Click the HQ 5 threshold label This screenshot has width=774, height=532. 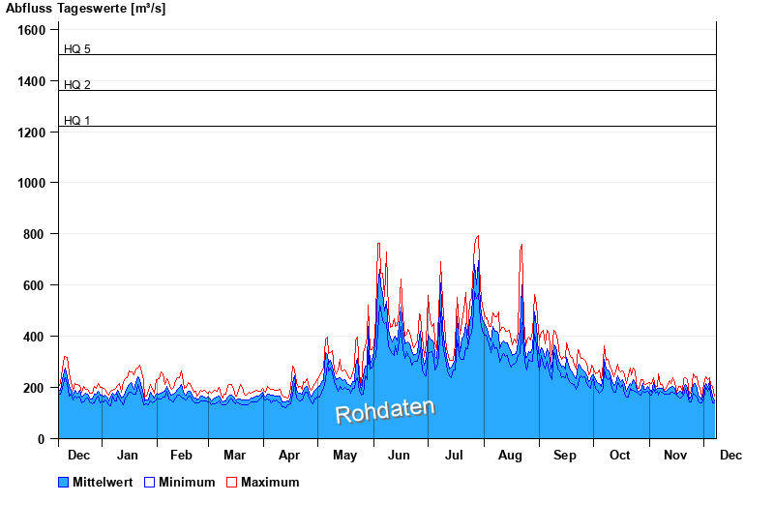(77, 49)
